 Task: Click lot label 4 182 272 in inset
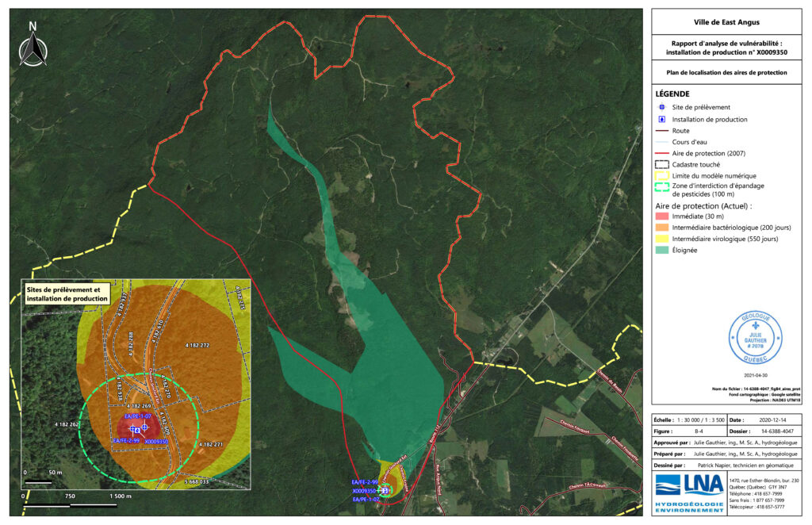(x=197, y=347)
